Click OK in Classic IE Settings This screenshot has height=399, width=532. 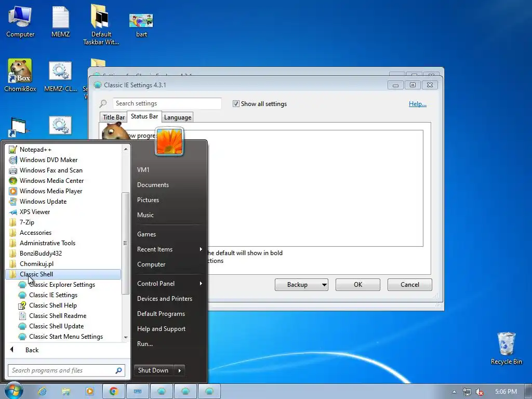click(358, 285)
